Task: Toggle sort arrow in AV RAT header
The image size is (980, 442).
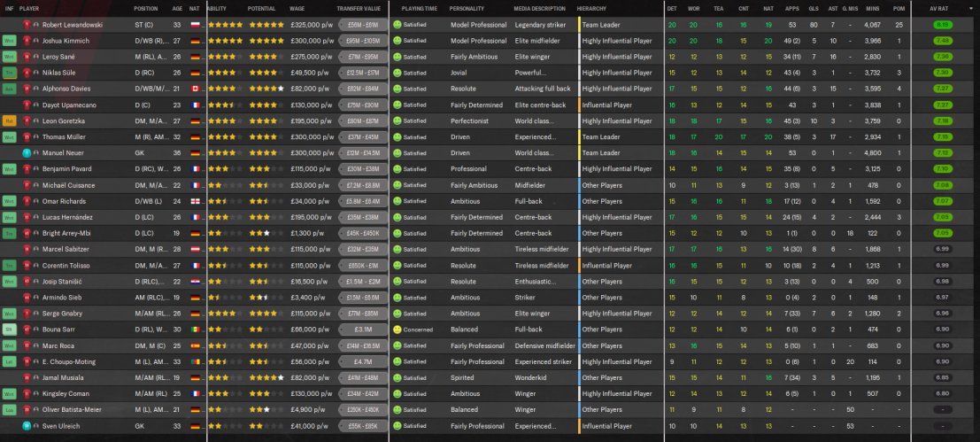Action: (970, 9)
